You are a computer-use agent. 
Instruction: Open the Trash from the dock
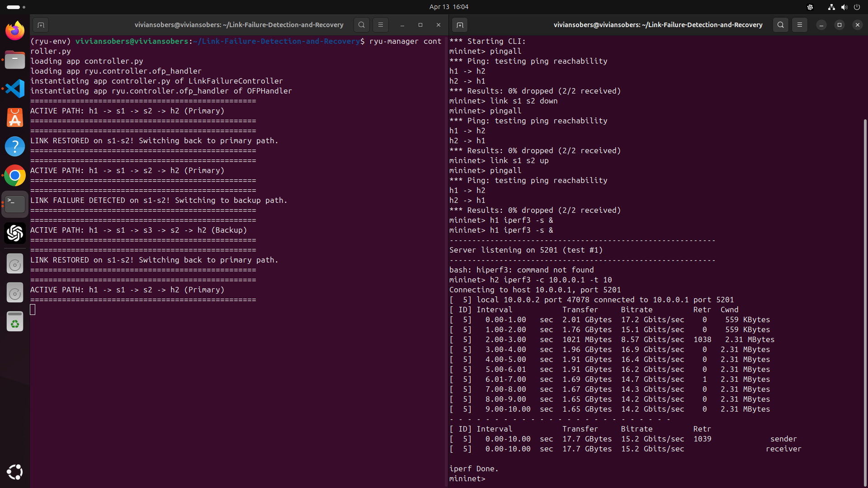pos(15,322)
